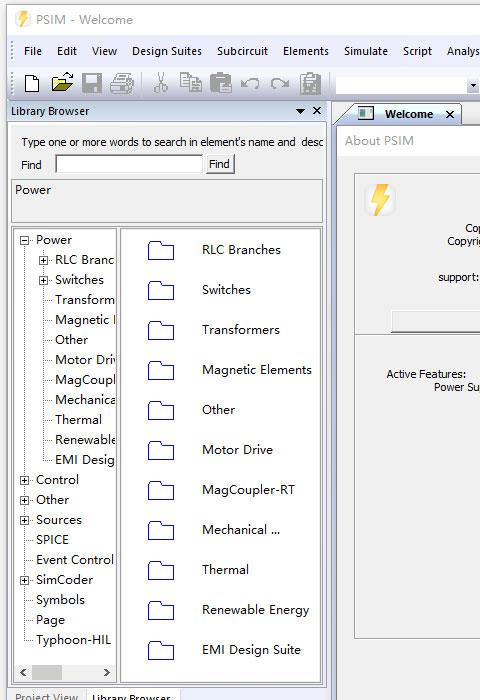Click the Copy toolbar icon
This screenshot has width=480, height=700.
(x=191, y=83)
